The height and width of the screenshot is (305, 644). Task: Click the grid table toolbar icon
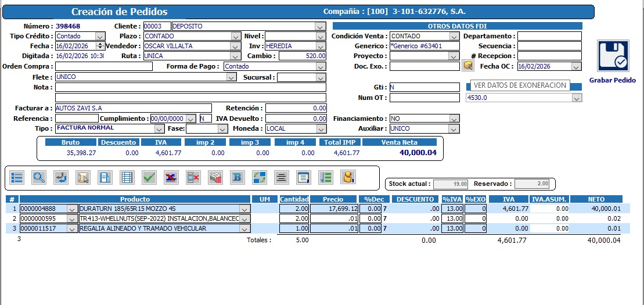pyautogui.click(x=127, y=177)
